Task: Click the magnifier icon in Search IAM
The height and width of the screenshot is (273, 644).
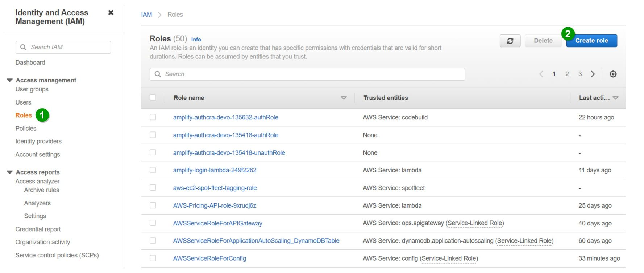Action: (23, 47)
